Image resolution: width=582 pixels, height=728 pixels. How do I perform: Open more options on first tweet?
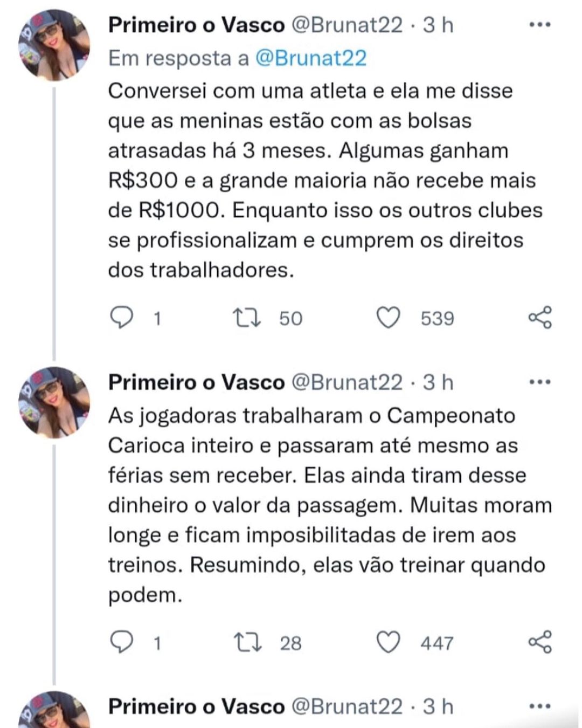540,25
